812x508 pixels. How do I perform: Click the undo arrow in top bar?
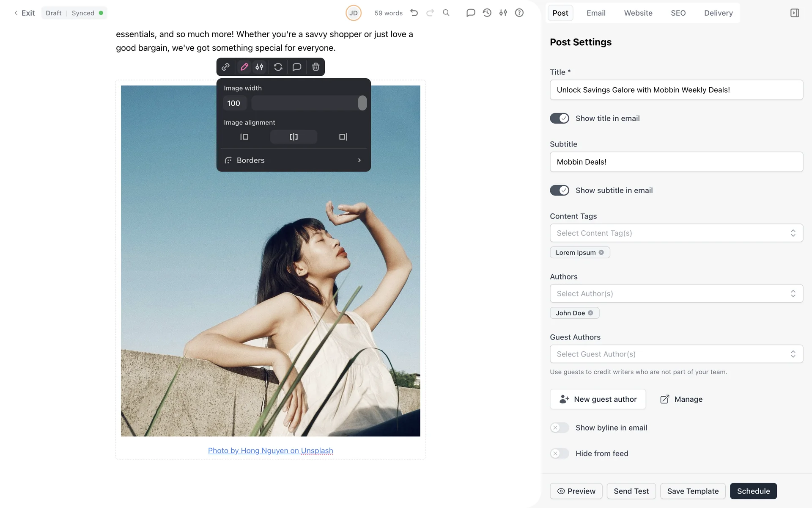tap(414, 13)
